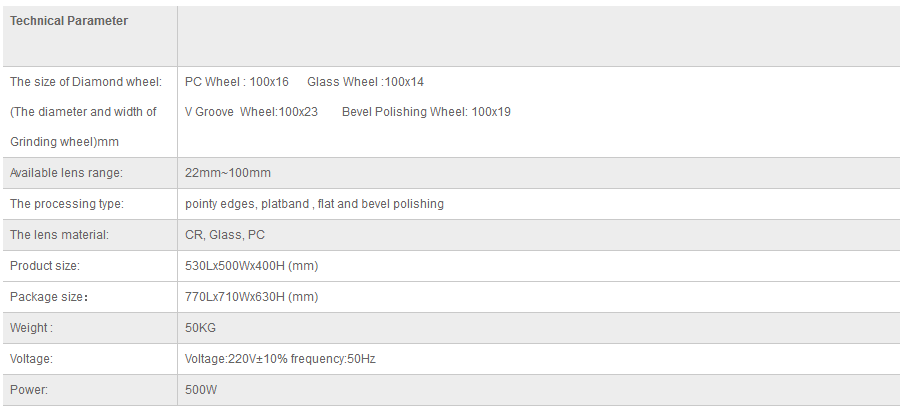Click The processing type label
This screenshot has height=410, width=900.
[x=67, y=204]
